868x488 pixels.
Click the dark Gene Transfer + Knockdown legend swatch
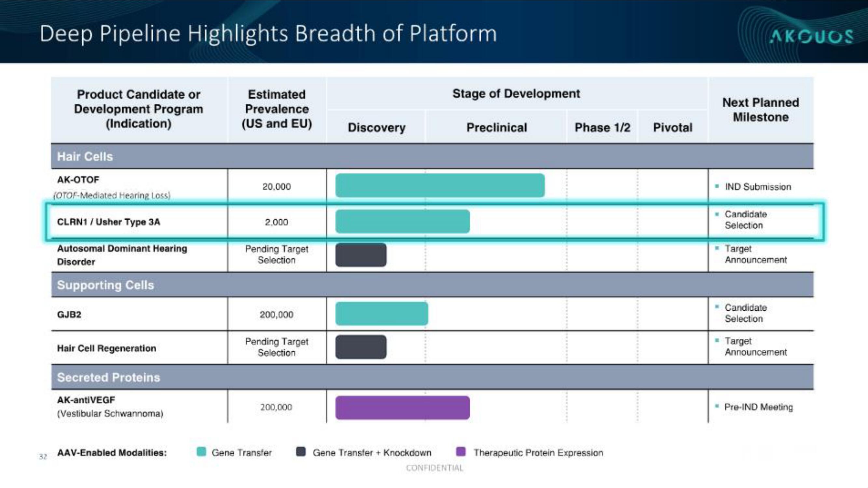(301, 452)
